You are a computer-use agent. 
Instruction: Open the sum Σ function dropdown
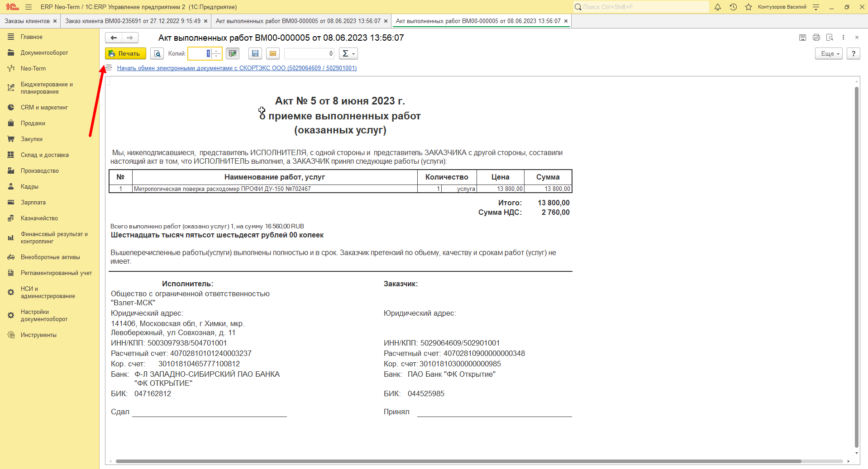click(x=348, y=53)
